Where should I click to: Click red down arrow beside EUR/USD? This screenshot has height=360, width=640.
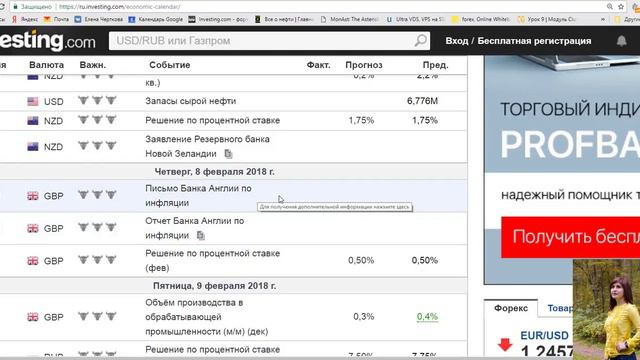505,345
